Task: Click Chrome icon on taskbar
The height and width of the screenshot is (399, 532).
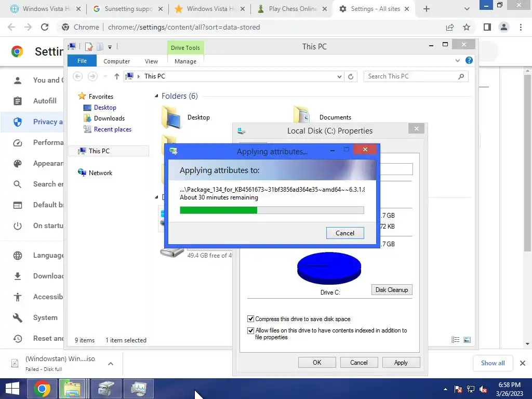Action: 42,389
